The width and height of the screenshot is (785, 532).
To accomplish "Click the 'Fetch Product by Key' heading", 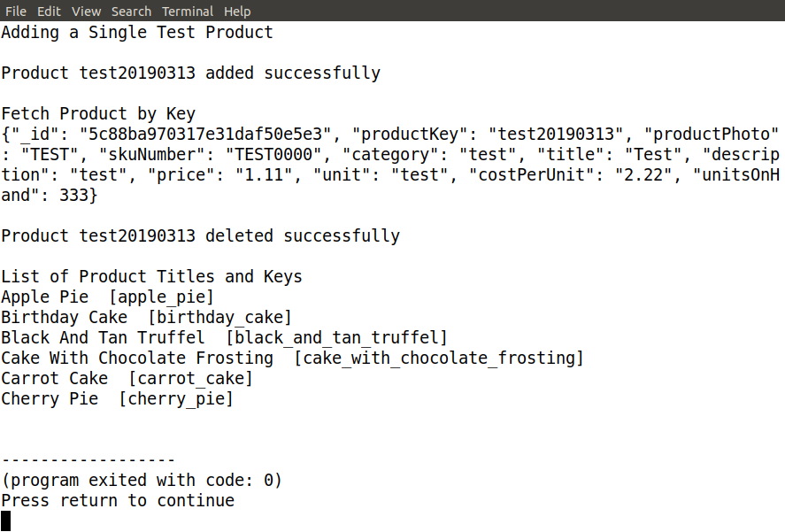I will tap(98, 114).
